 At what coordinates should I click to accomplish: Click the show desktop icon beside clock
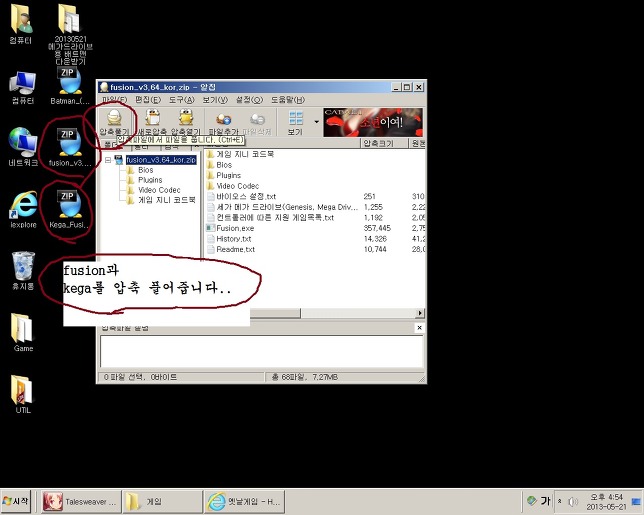(x=637, y=501)
